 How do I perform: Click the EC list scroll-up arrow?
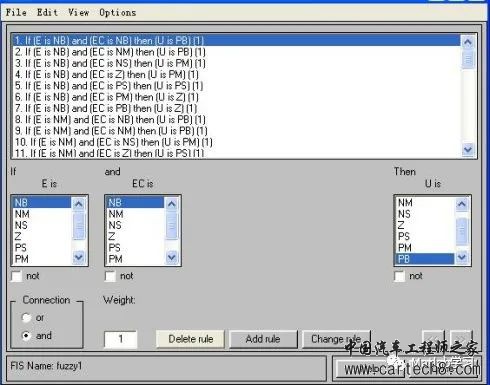coord(172,203)
